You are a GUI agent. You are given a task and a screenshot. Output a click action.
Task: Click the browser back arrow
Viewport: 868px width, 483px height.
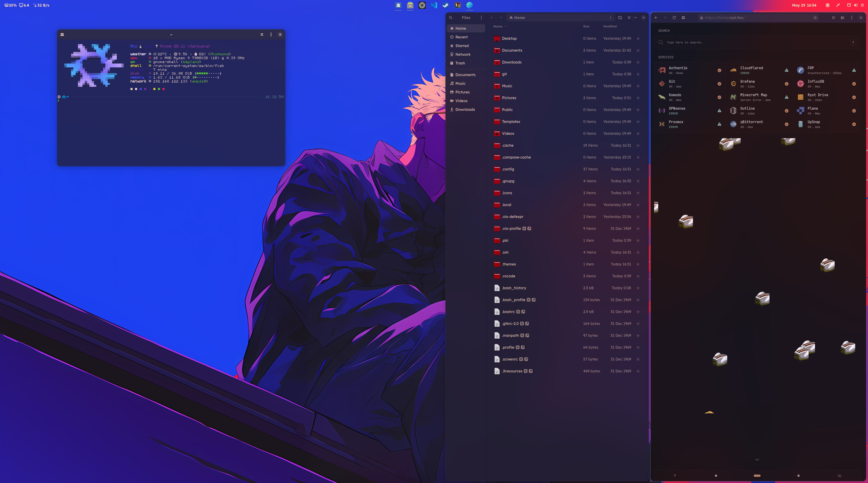point(656,18)
